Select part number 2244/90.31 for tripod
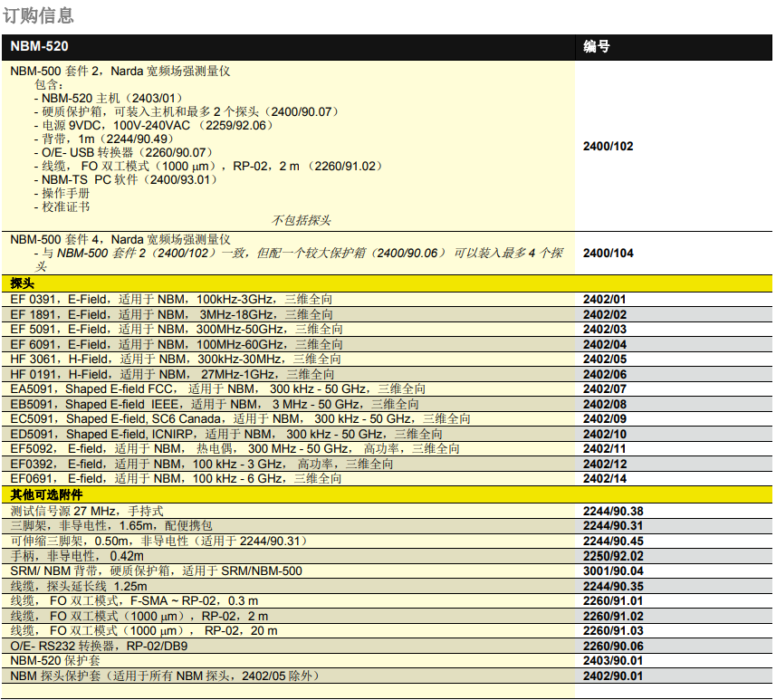776x700 pixels. click(613, 526)
